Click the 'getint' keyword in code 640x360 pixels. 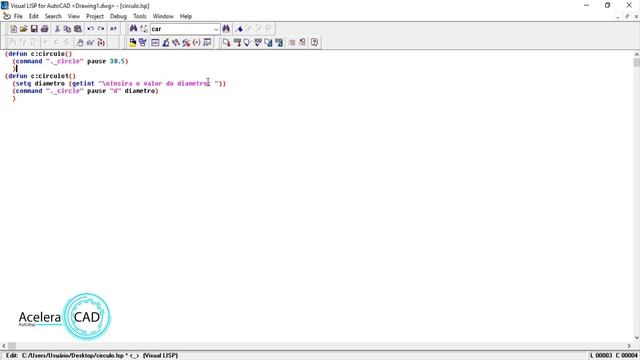click(83, 83)
